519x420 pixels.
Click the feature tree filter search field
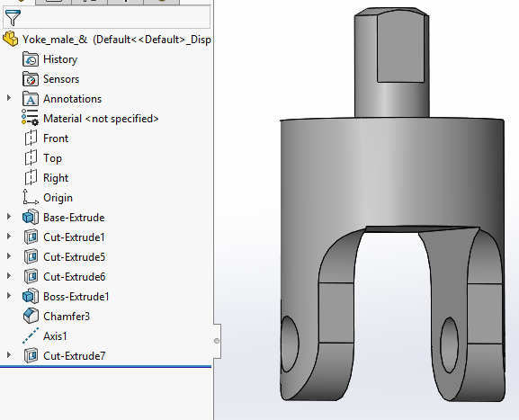[x=106, y=17]
